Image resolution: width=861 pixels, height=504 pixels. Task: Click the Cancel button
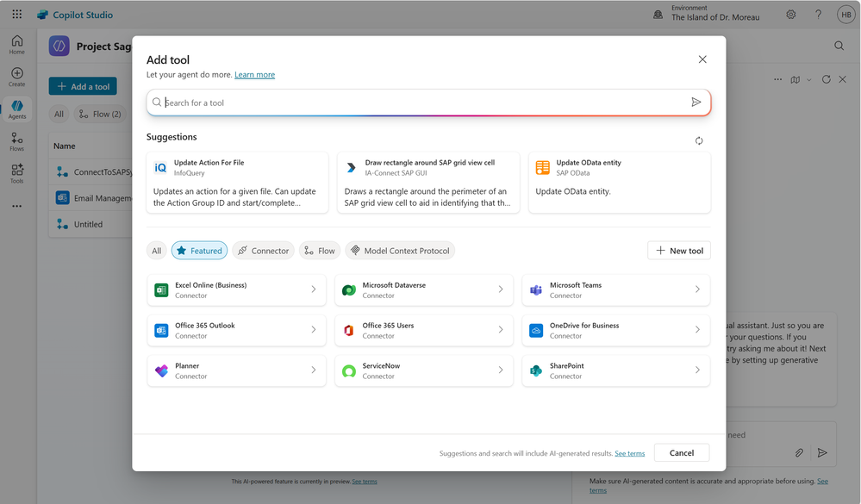click(x=682, y=453)
